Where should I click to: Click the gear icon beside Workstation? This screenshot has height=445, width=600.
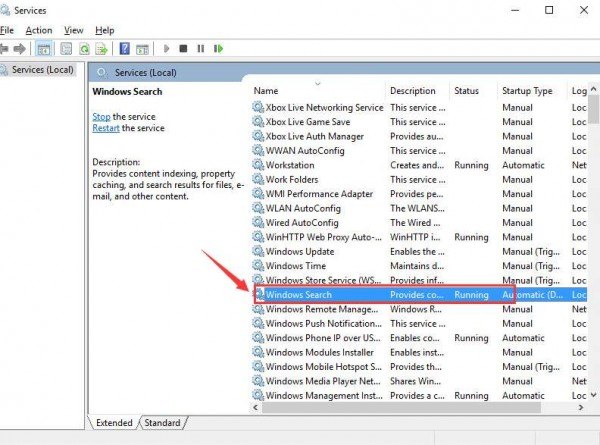[x=258, y=165]
